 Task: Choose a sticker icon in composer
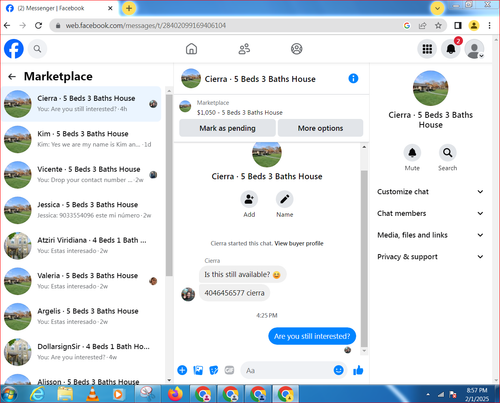tap(214, 370)
